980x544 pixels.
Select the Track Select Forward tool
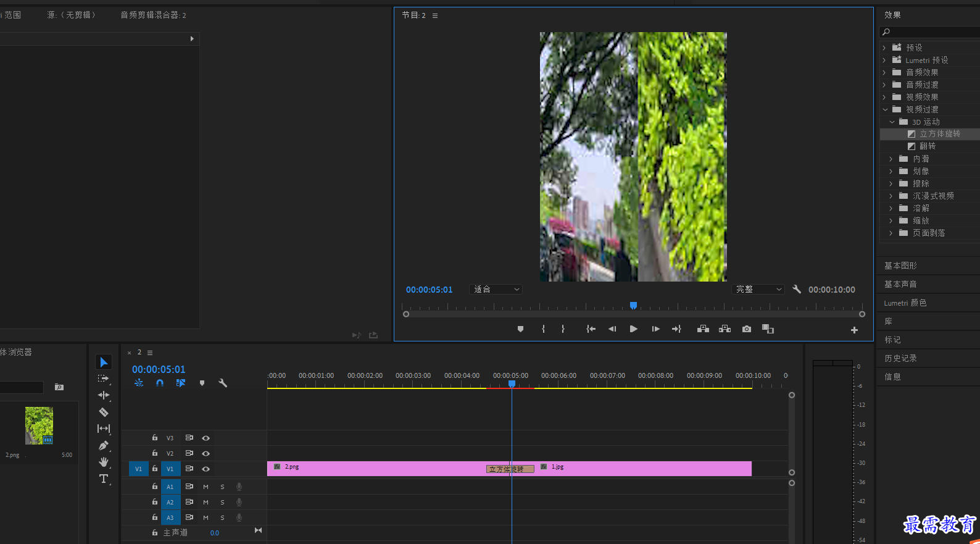[104, 379]
